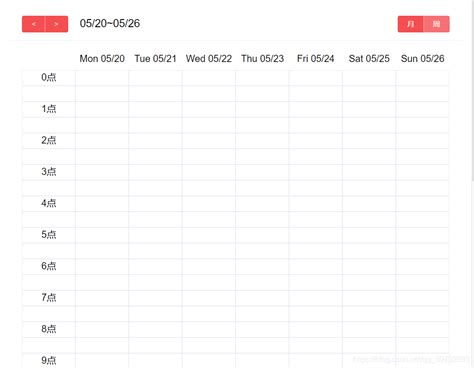Select the Sun 05/26 column header
474x368 pixels.
(422, 59)
